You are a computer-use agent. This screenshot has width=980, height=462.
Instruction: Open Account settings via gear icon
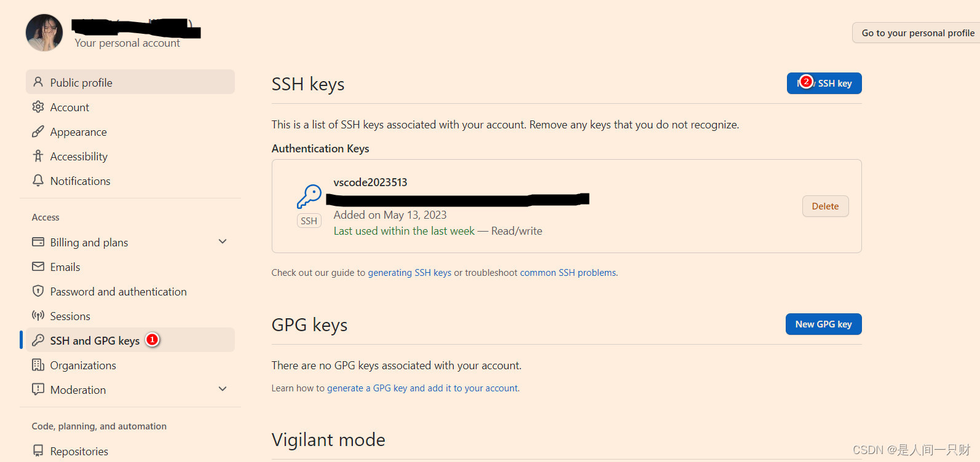pyautogui.click(x=38, y=107)
